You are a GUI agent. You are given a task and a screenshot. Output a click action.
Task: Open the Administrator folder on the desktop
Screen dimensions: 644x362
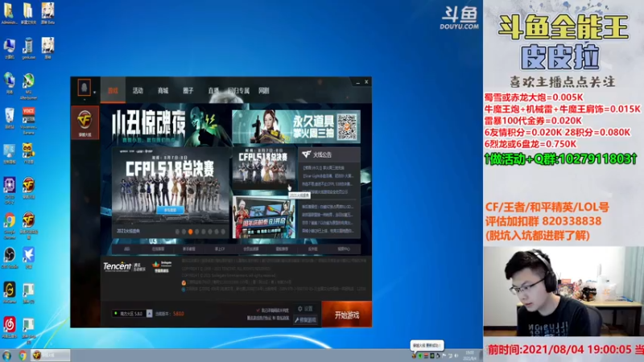tap(9, 13)
